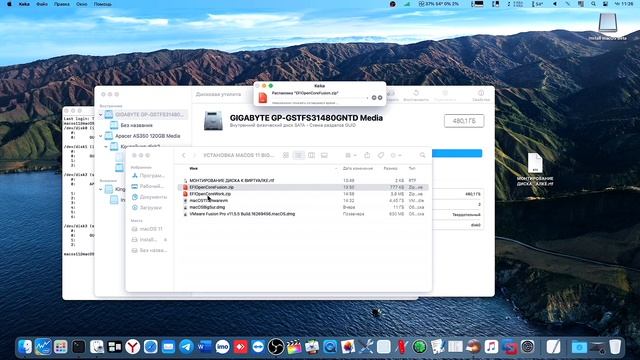Open macOS 11 location in Finder sidebar
Screen dimensions: 640x360
pos(147,229)
